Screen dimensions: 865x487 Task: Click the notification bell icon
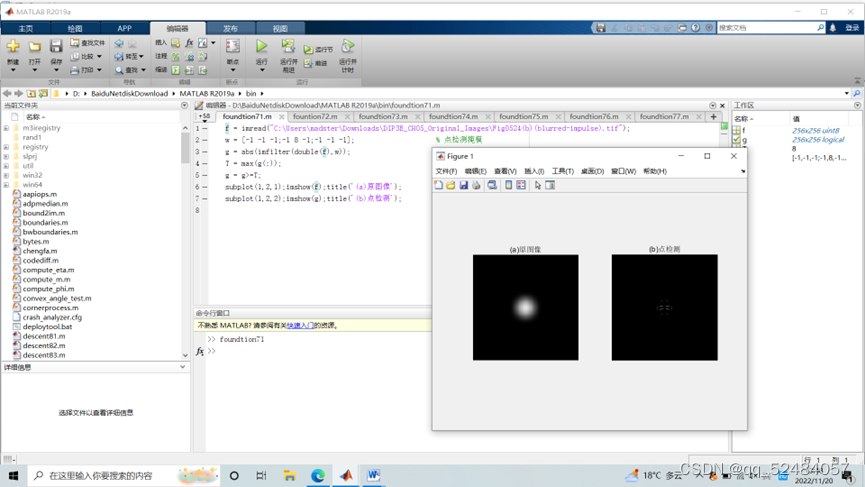click(x=833, y=28)
